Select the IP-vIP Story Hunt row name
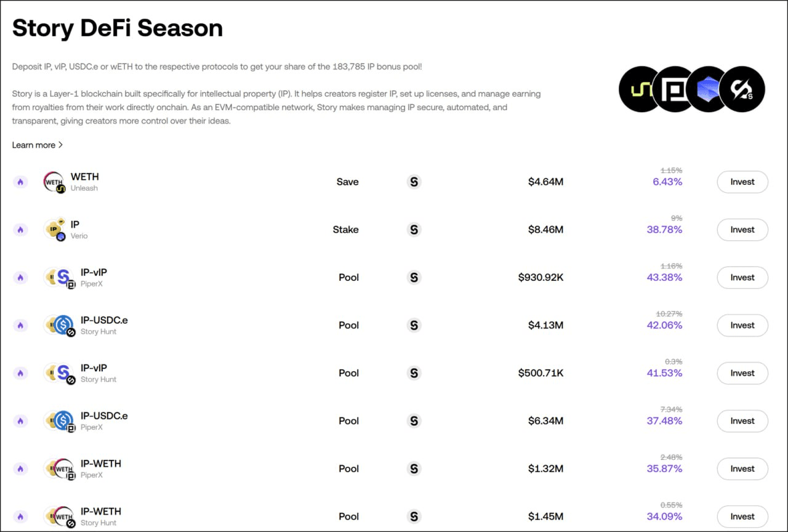 (94, 368)
